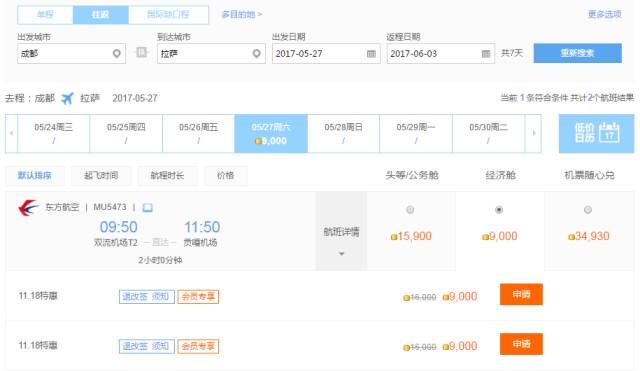
Task: Click departure date field 2017-05-27
Action: [x=326, y=53]
